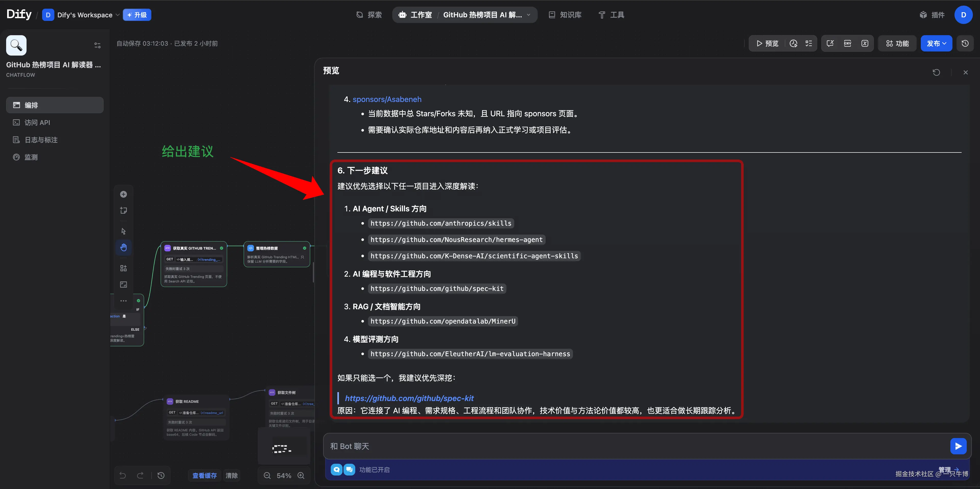Select 监测 Monitoring in sidebar
The height and width of the screenshot is (489, 980).
55,157
